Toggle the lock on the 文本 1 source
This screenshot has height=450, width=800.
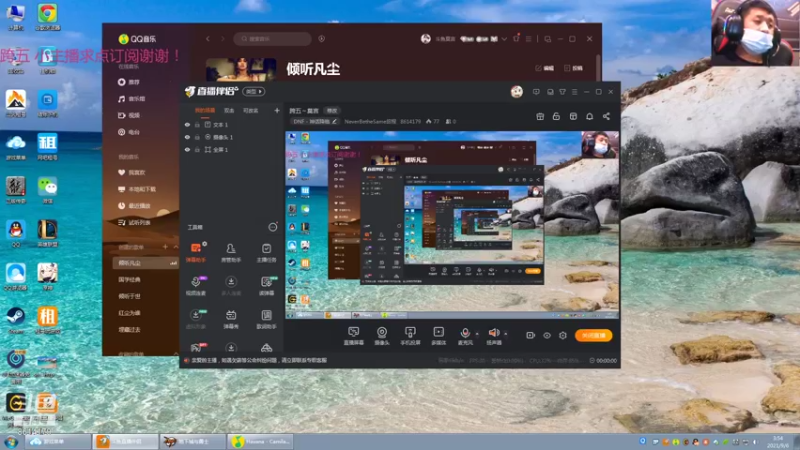click(197, 124)
